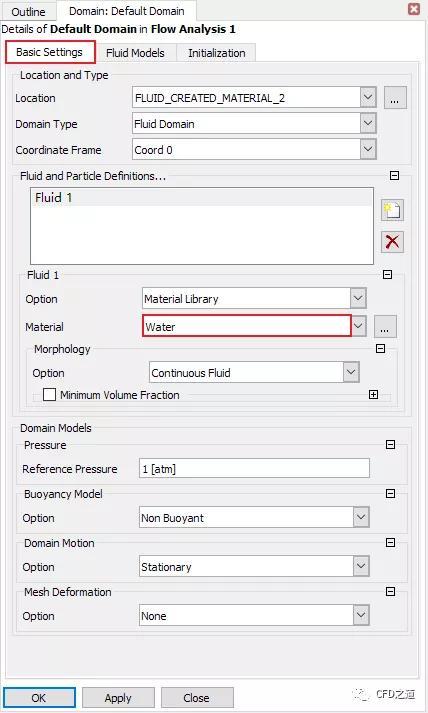Image resolution: width=428 pixels, height=713 pixels.
Task: Switch to the Fluid Models tab
Action: tap(135, 53)
